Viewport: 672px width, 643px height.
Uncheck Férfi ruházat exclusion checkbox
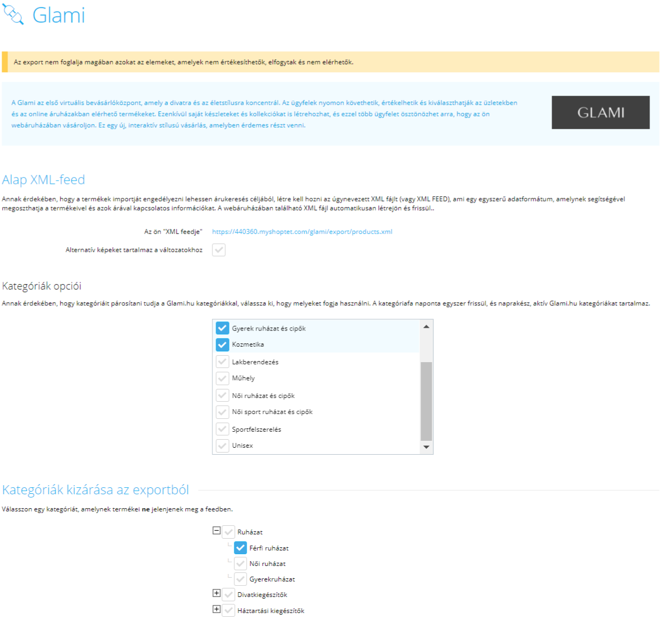240,548
